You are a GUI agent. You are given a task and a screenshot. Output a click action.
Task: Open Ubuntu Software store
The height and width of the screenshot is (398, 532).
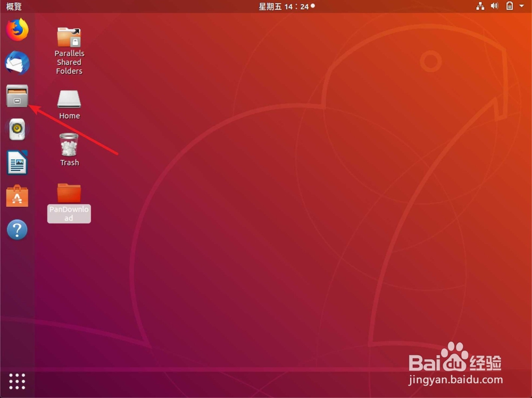tap(17, 196)
